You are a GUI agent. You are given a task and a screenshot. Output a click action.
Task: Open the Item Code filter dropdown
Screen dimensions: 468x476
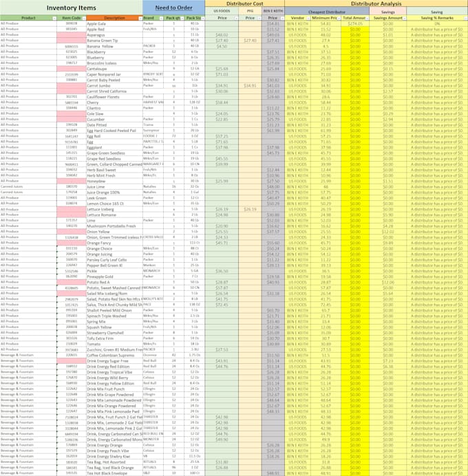click(84, 18)
